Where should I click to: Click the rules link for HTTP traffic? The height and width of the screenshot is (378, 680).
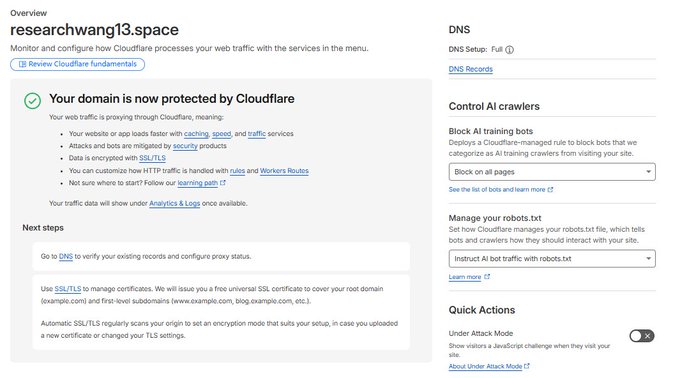(237, 170)
